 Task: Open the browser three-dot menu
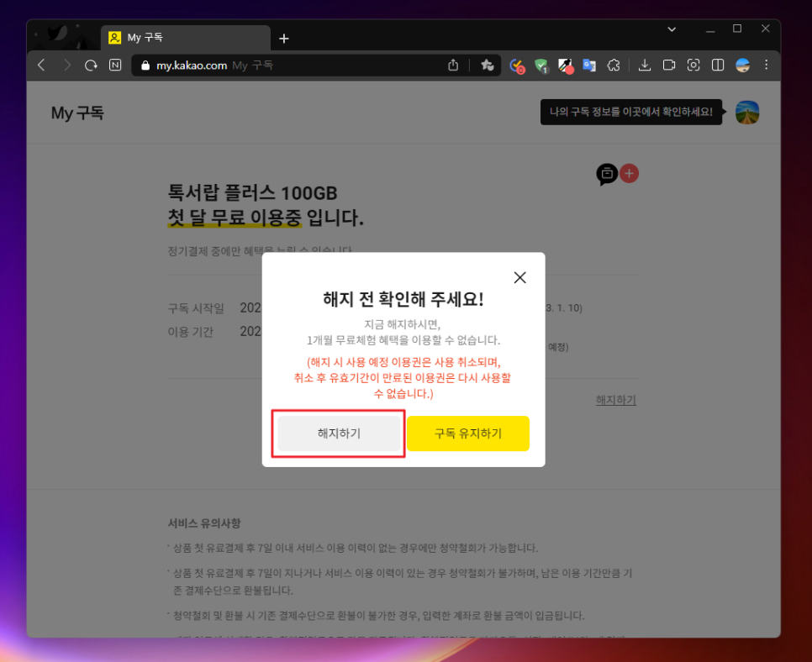(x=767, y=66)
